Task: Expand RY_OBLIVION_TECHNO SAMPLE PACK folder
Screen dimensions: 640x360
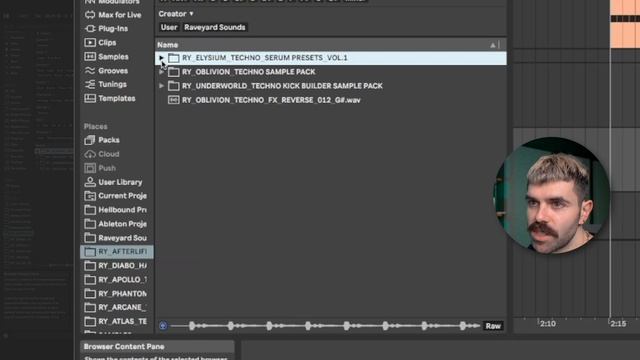Action: (161, 72)
